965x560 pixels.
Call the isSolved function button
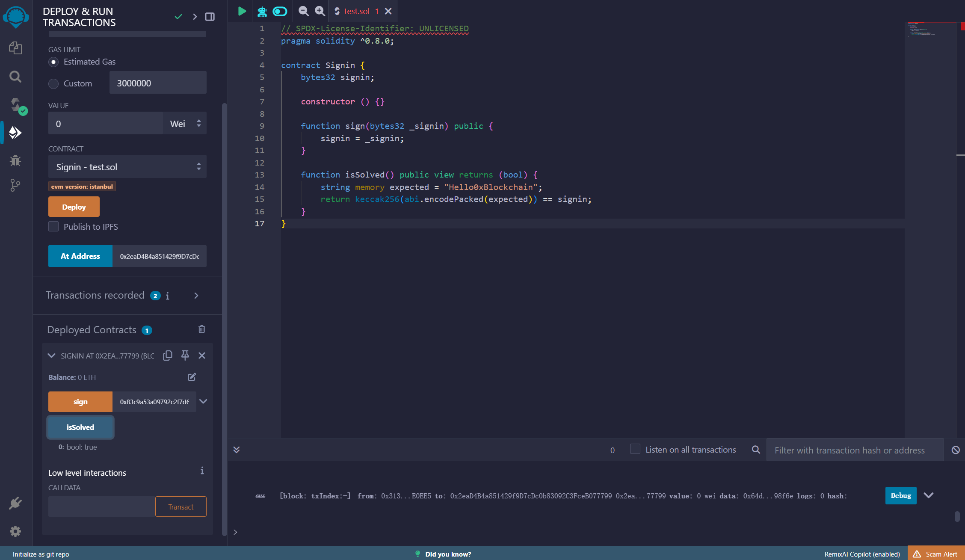(80, 427)
